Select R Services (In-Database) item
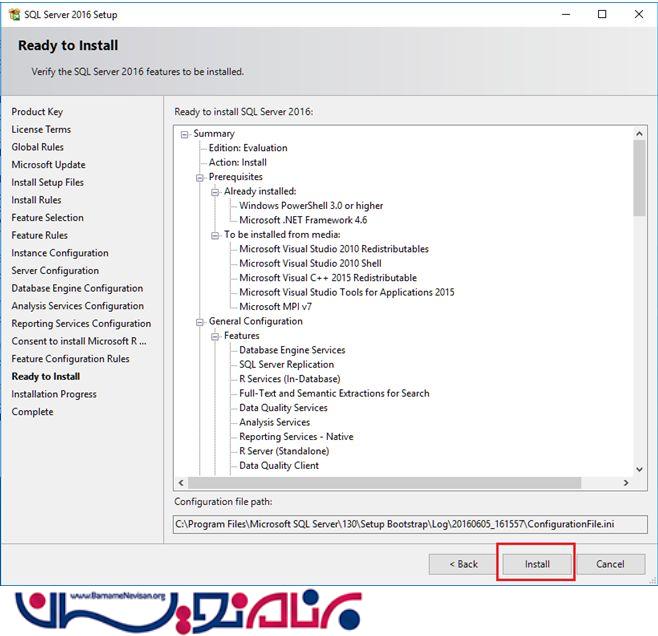658x636 pixels. [x=289, y=379]
